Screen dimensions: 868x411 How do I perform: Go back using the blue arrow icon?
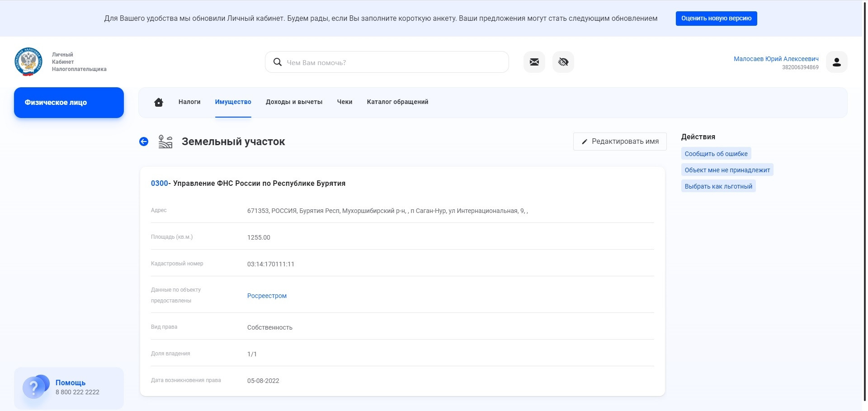coord(144,142)
